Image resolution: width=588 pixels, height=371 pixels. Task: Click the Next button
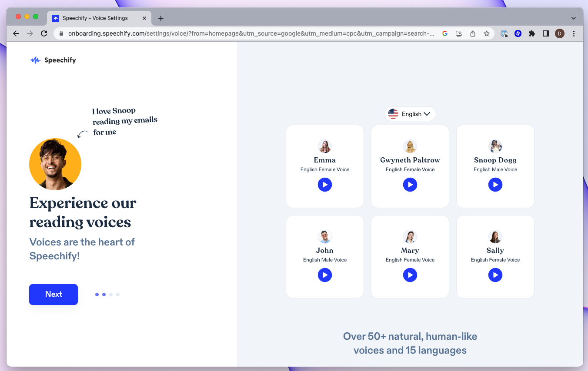coord(53,294)
